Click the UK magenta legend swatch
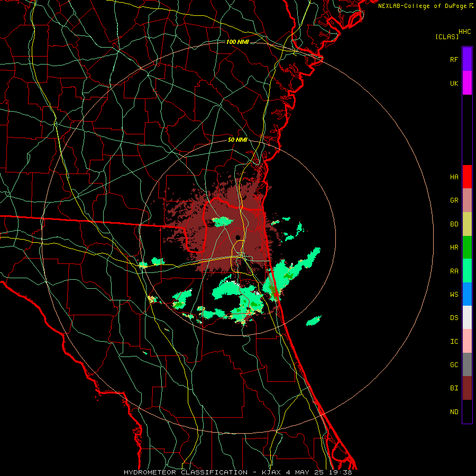The height and width of the screenshot is (476, 476). tap(467, 83)
